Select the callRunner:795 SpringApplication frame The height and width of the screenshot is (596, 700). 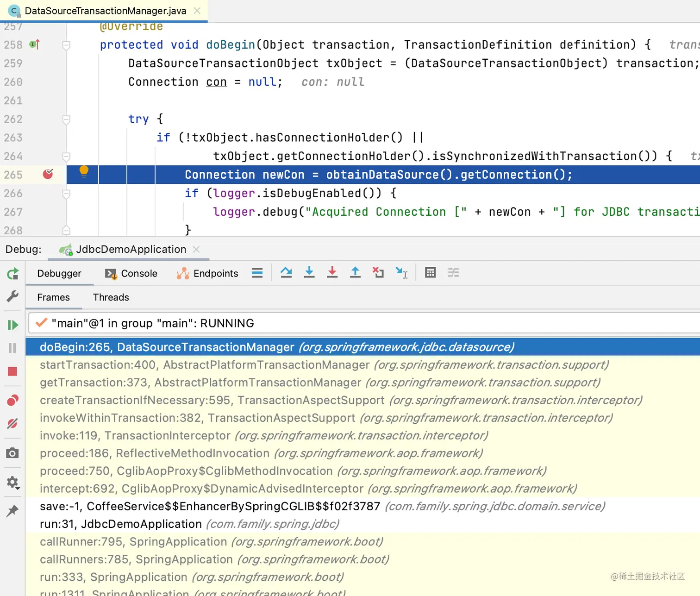[x=362, y=541]
